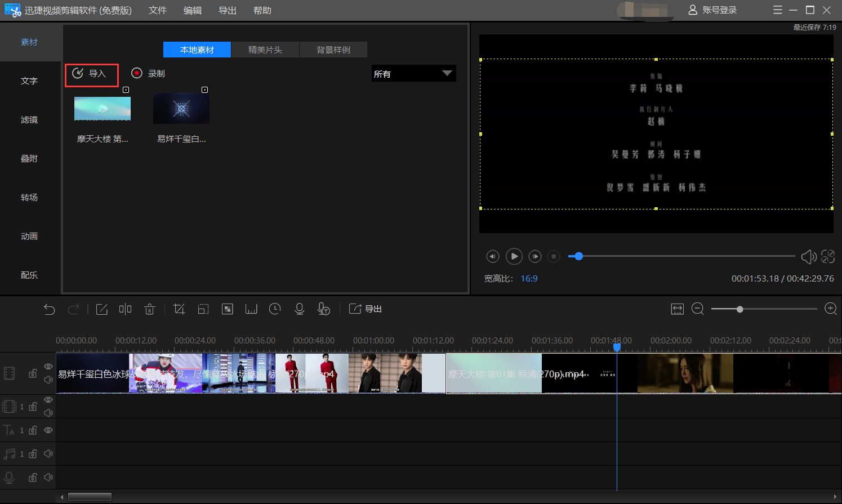The image size is (842, 504).
Task: Move the preview progress slider
Action: [578, 256]
